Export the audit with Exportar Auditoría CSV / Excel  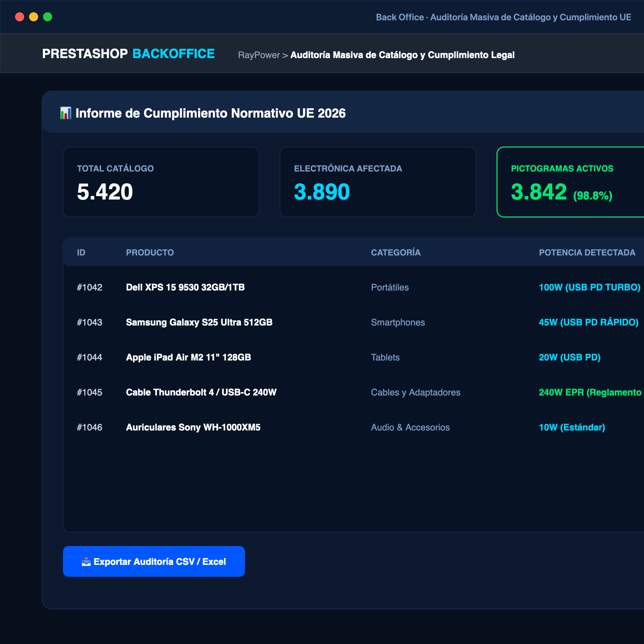click(154, 561)
